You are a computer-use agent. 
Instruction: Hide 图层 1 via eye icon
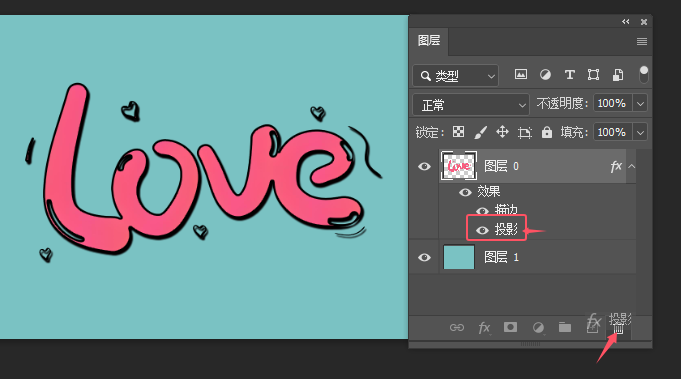click(x=424, y=257)
